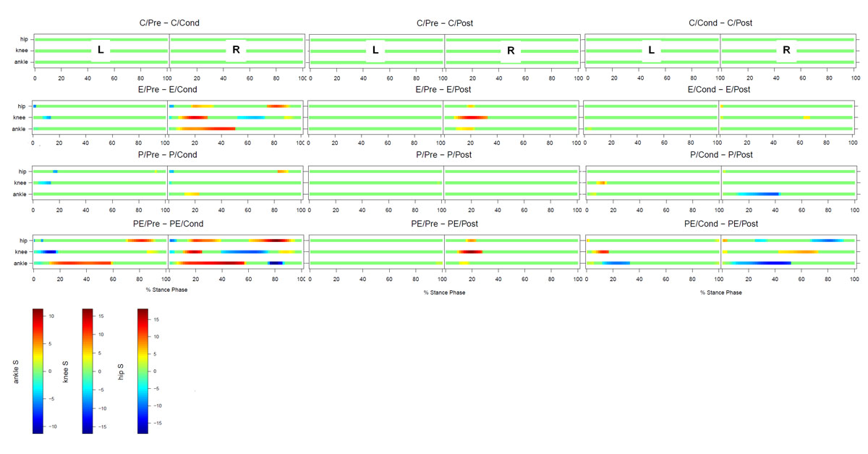This screenshot has width=868, height=454.
Task: Choose the "PE/Pre − PE/Cond" panel title
Action: [x=169, y=224]
